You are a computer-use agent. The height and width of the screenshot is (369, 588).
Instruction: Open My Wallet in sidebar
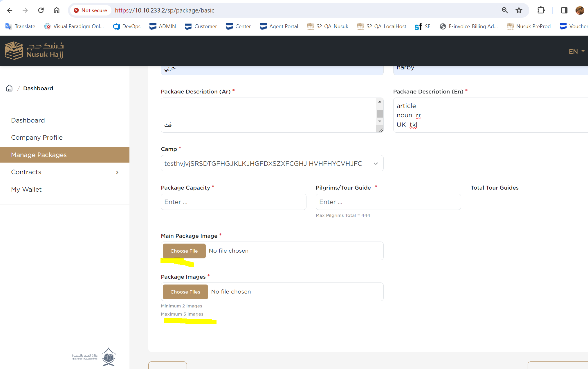(x=26, y=190)
